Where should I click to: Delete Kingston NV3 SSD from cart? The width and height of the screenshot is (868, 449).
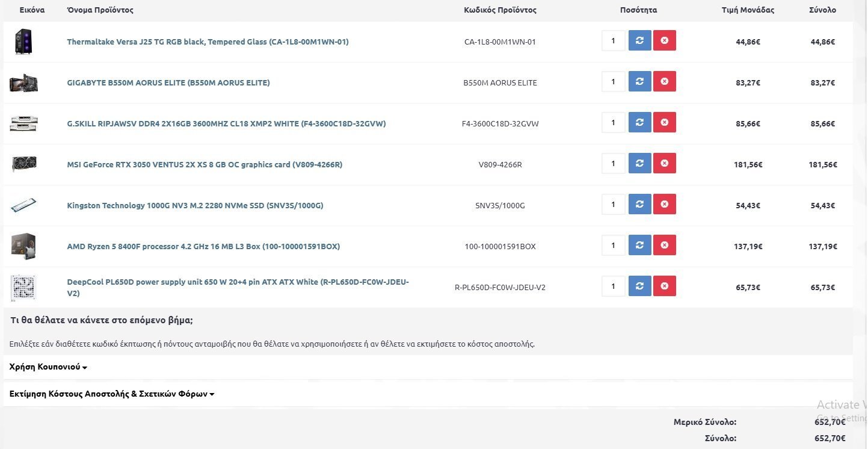[665, 204]
